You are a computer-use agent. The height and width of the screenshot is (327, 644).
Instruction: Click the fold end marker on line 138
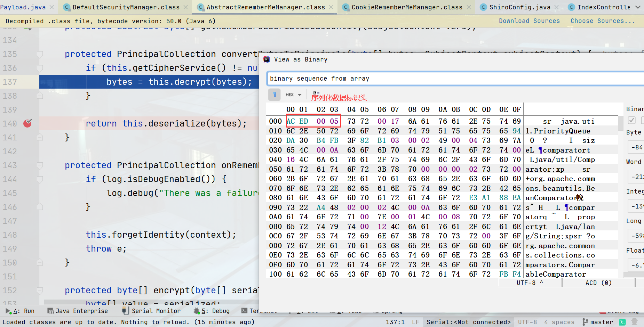40,96
